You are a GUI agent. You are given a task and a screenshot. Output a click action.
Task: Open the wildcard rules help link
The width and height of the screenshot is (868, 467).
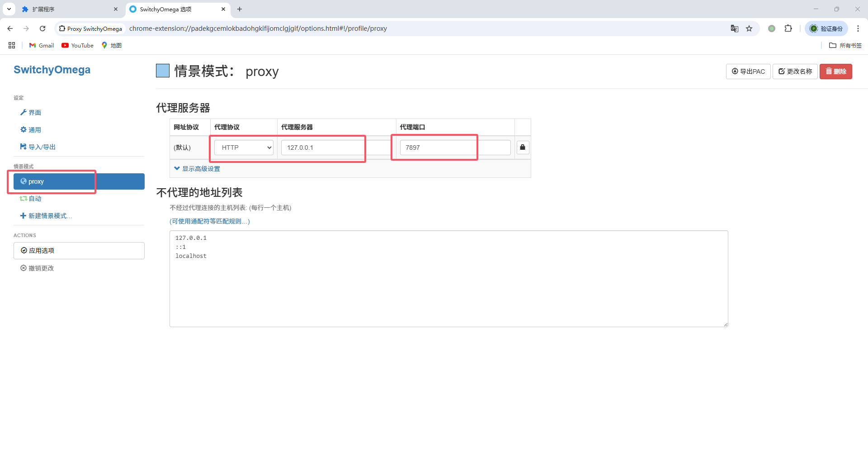point(210,221)
